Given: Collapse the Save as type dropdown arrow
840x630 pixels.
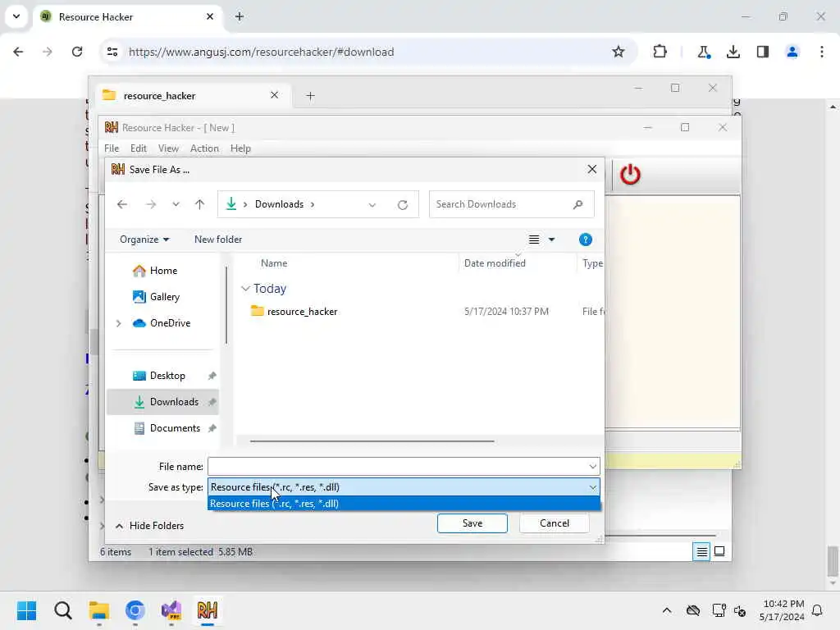Looking at the screenshot, I should pos(592,487).
